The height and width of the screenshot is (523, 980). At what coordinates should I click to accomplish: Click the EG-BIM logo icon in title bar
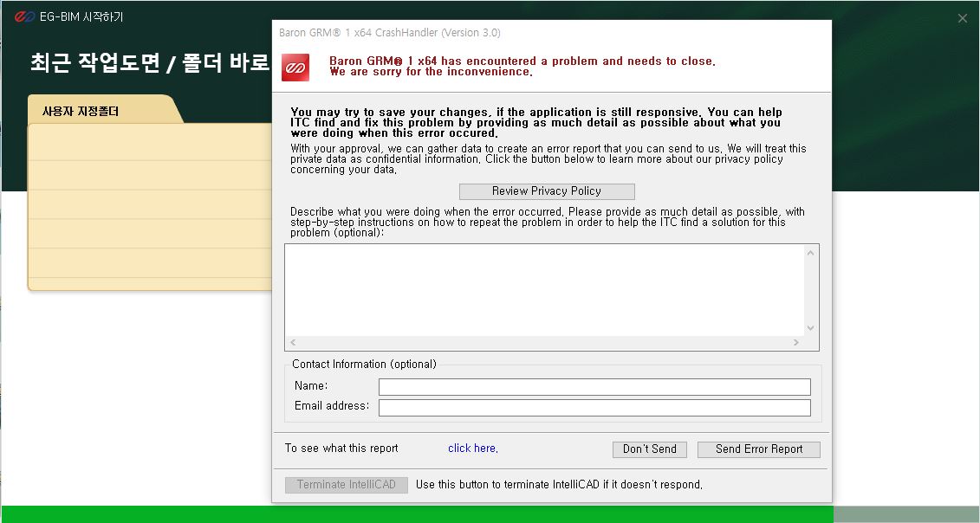pyautogui.click(x=24, y=16)
